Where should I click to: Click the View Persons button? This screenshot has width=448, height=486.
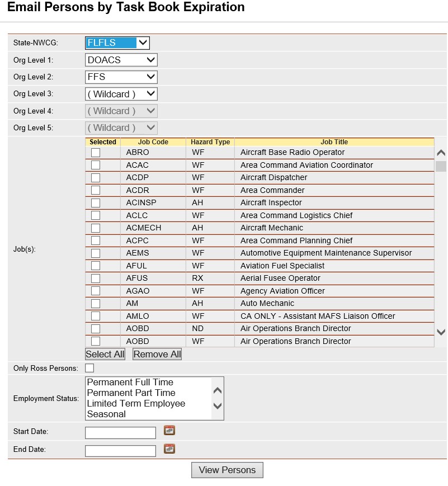(x=227, y=470)
